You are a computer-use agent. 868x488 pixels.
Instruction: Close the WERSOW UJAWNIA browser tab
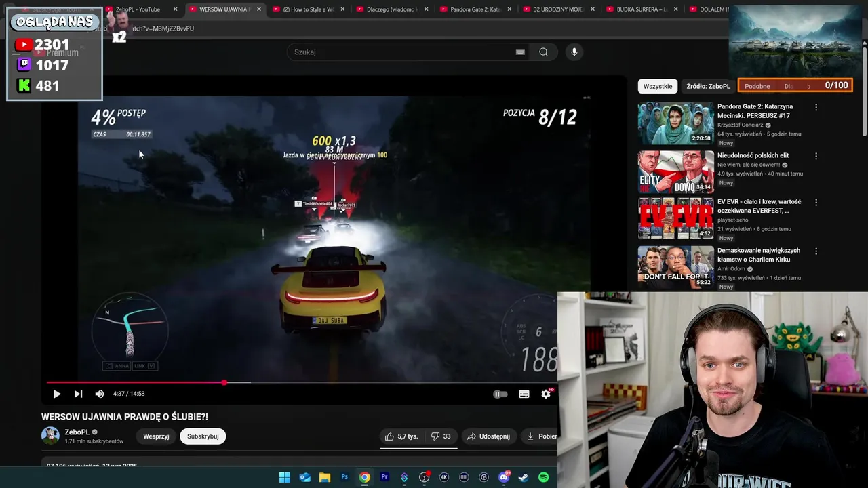(x=259, y=9)
